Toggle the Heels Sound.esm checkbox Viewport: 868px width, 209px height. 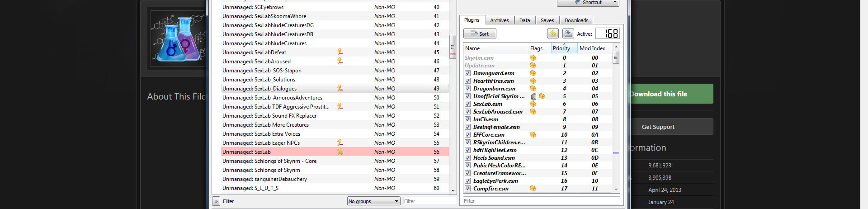[468, 158]
